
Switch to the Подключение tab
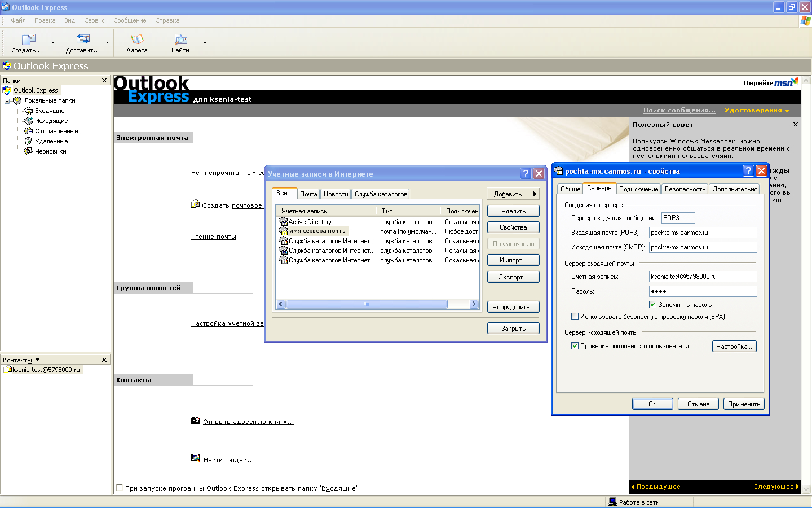pos(638,189)
